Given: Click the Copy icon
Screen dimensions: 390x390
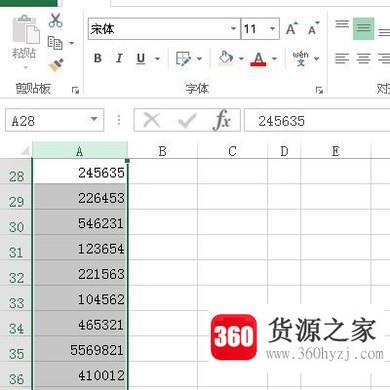Looking at the screenshot, I should coord(55,43).
